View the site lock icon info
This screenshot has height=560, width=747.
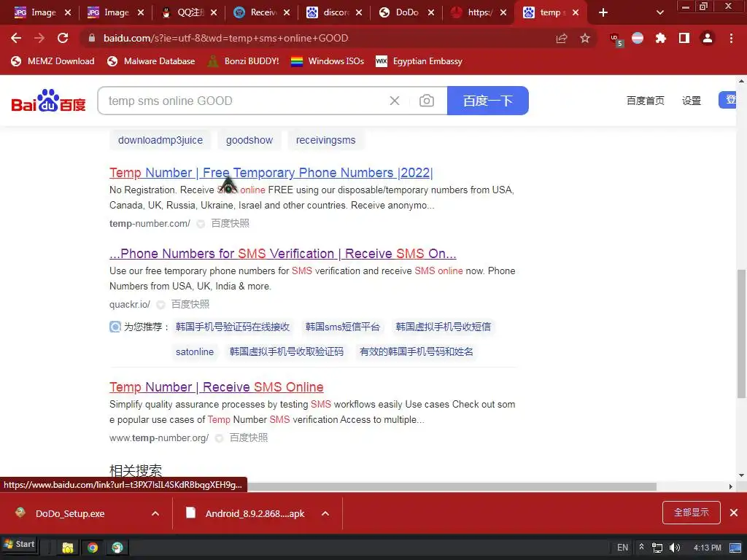click(91, 38)
